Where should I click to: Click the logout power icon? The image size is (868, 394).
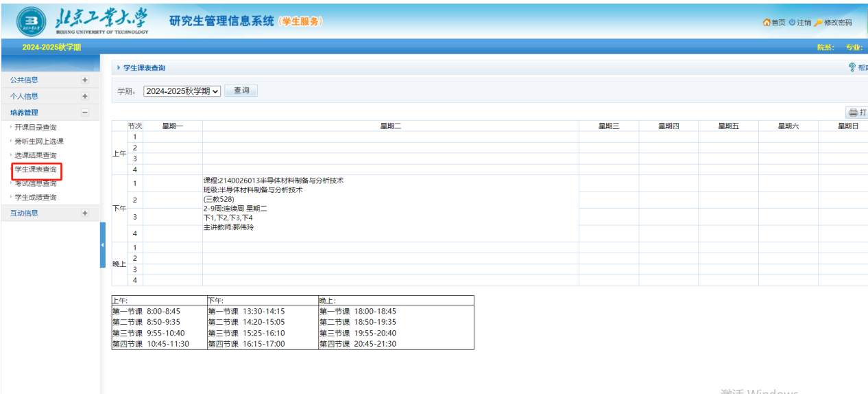792,23
